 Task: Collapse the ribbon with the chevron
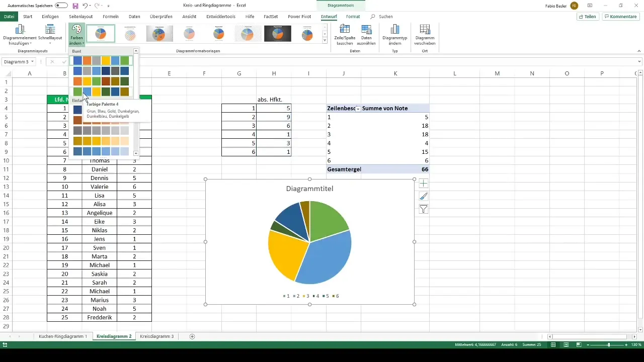point(639,51)
